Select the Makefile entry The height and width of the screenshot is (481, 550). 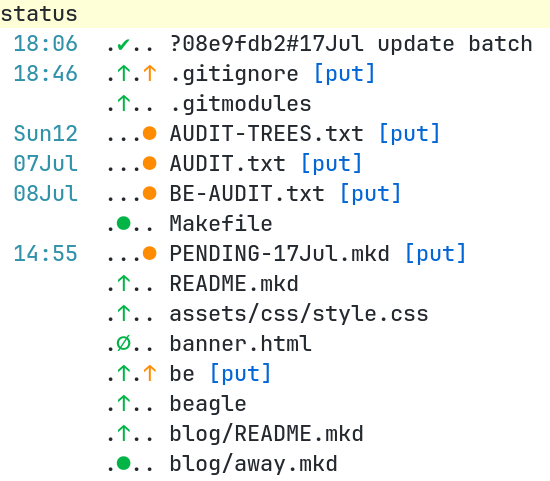(221, 223)
